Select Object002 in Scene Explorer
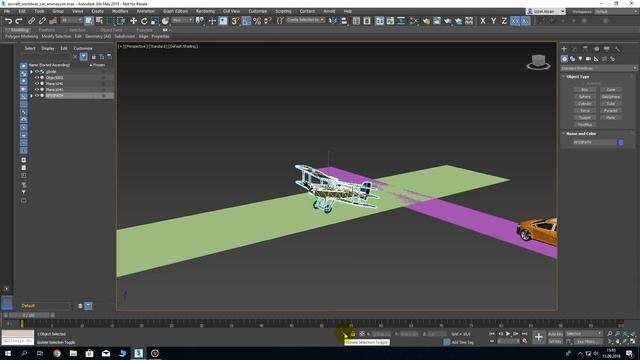The image size is (640, 360). tap(54, 78)
